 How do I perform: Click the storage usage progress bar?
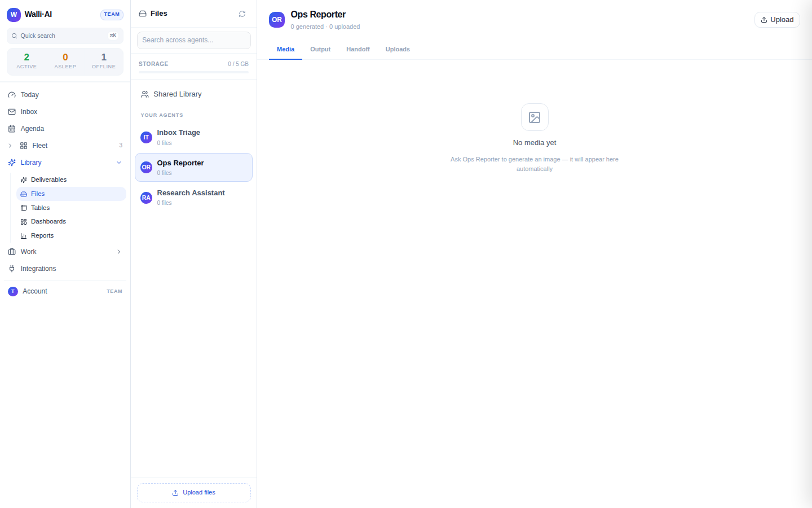pyautogui.click(x=193, y=72)
